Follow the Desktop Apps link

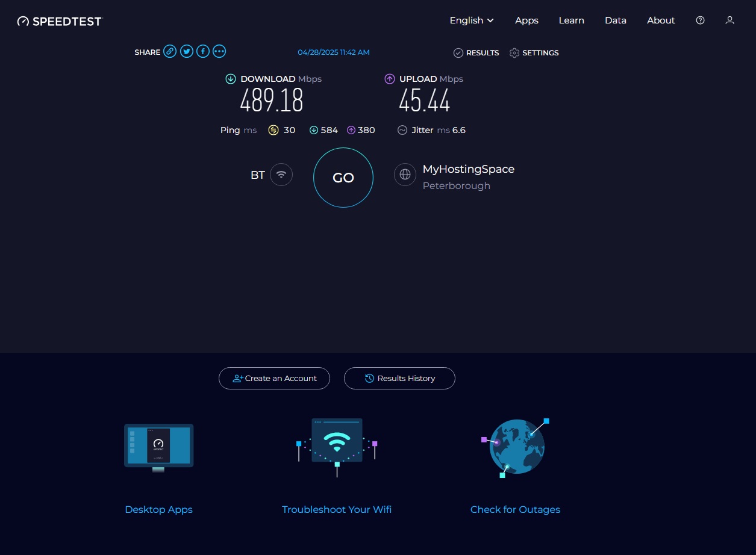click(158, 509)
